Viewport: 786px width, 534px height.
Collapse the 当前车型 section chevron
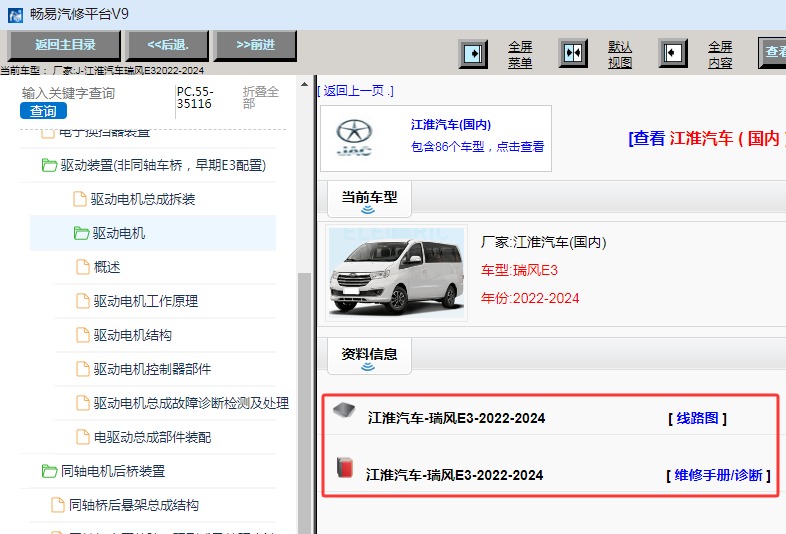(x=368, y=210)
